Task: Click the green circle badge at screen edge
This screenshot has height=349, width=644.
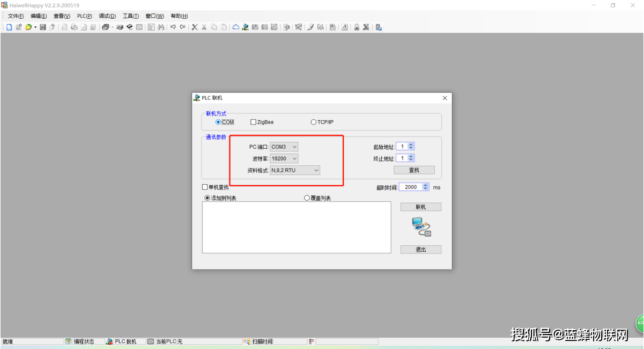Action: (x=640, y=323)
